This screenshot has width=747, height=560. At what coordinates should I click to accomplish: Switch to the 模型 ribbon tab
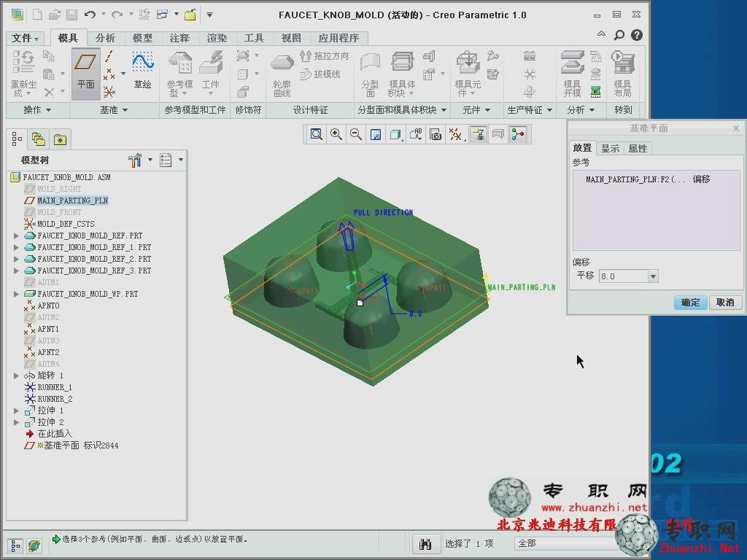coord(142,38)
